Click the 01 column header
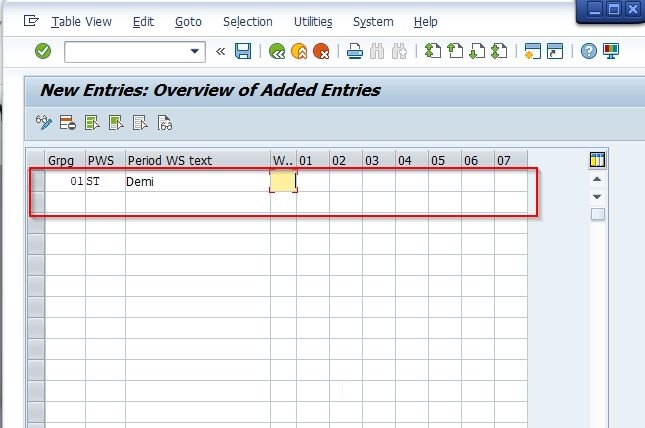Screen dimensions: 645x428 313,160
